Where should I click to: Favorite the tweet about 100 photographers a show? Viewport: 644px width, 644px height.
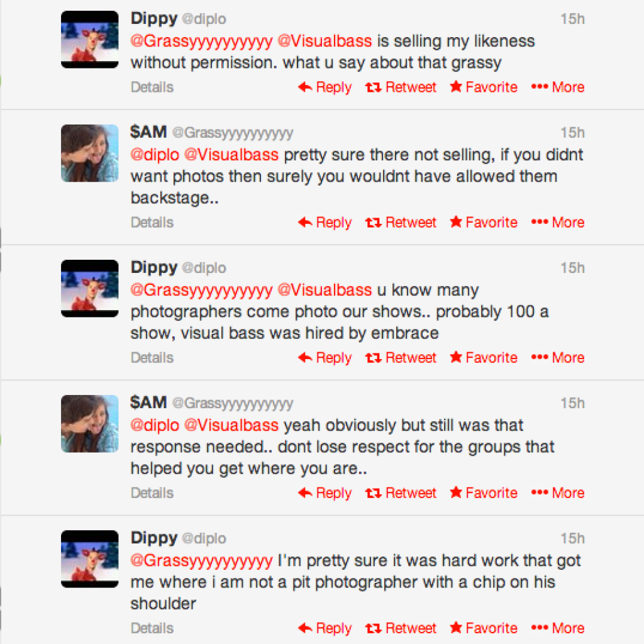coord(484,358)
